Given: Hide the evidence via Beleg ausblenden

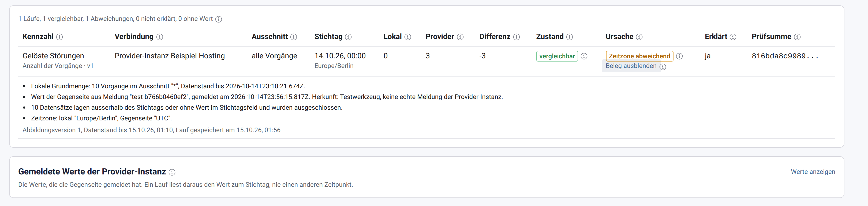Looking at the screenshot, I should (x=631, y=66).
